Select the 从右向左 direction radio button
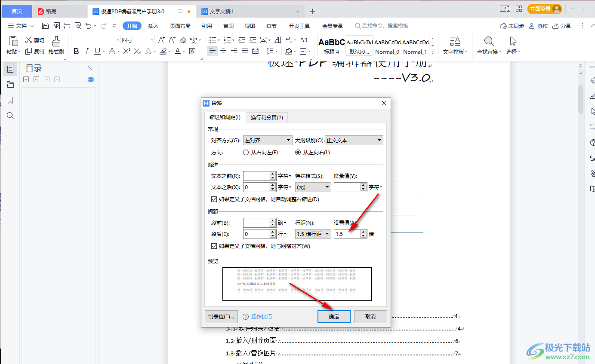 246,153
